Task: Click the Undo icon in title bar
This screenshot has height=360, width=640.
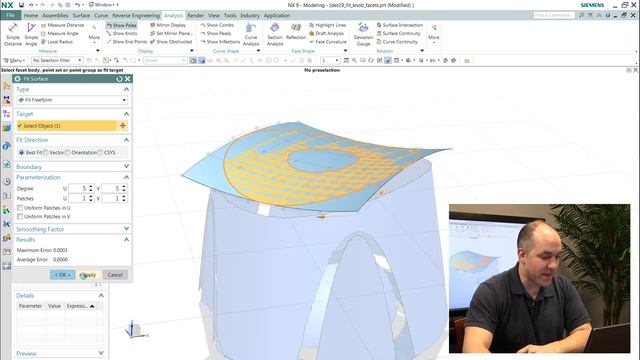Action: click(31, 5)
